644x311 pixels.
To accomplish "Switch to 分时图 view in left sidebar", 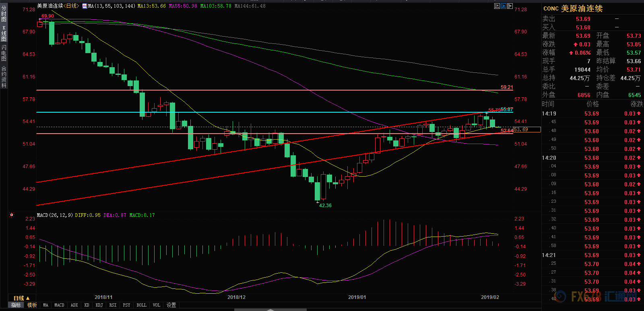I will click(4, 13).
